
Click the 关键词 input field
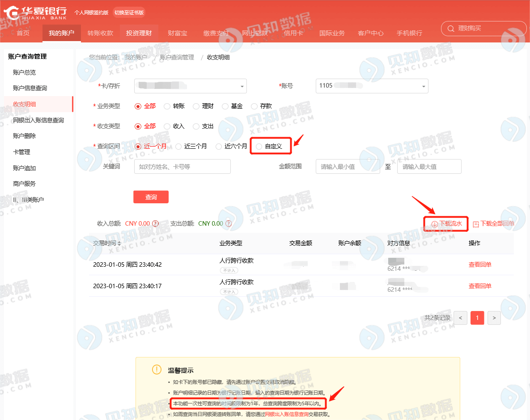tap(182, 167)
